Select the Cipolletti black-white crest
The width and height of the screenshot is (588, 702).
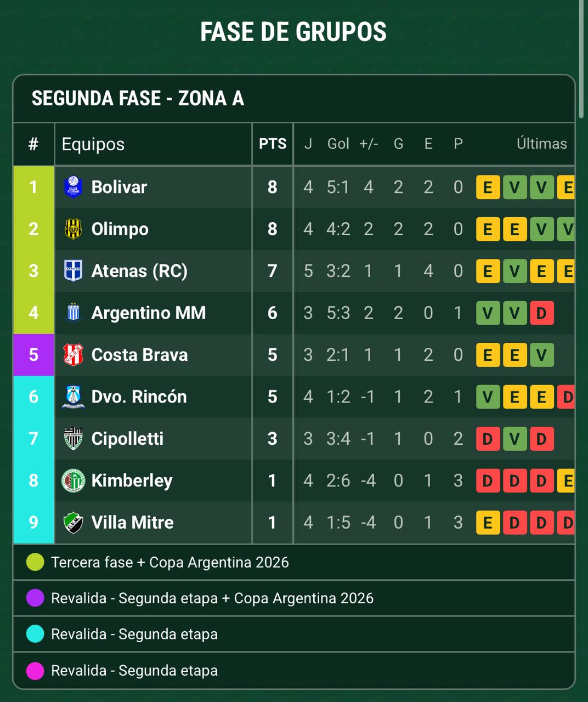73,438
